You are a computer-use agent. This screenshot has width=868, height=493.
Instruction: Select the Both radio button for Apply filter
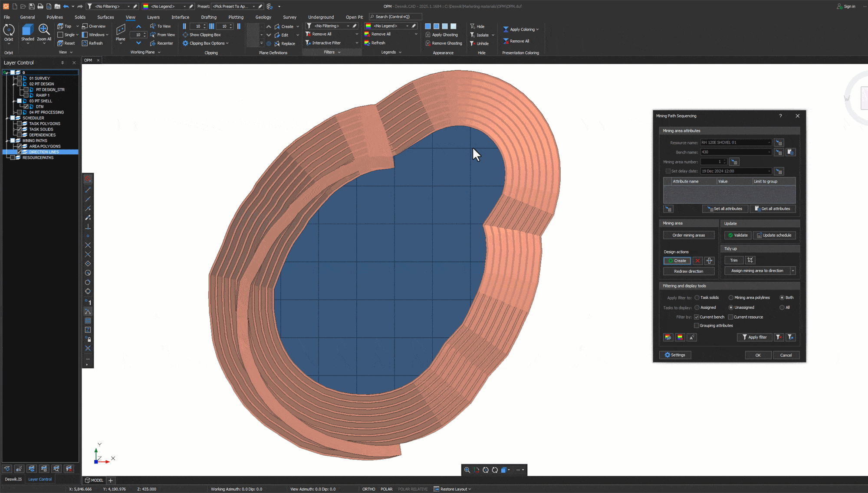tap(781, 297)
